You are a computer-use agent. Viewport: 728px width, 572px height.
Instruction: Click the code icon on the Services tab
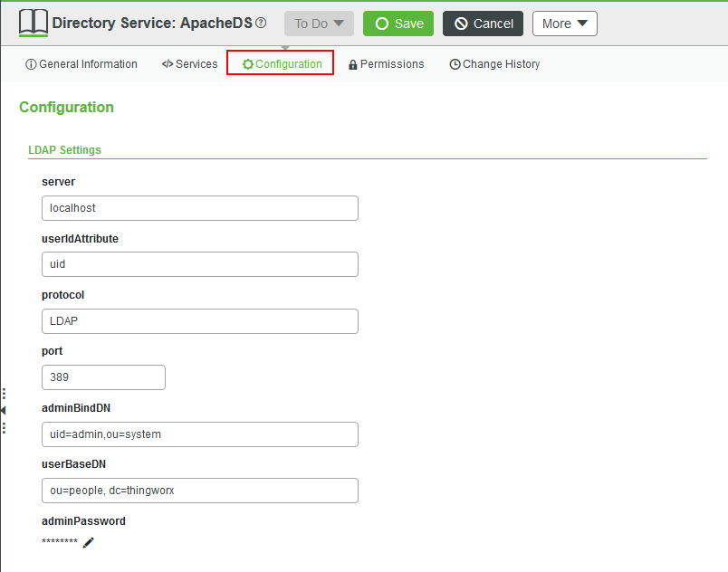pyautogui.click(x=167, y=64)
